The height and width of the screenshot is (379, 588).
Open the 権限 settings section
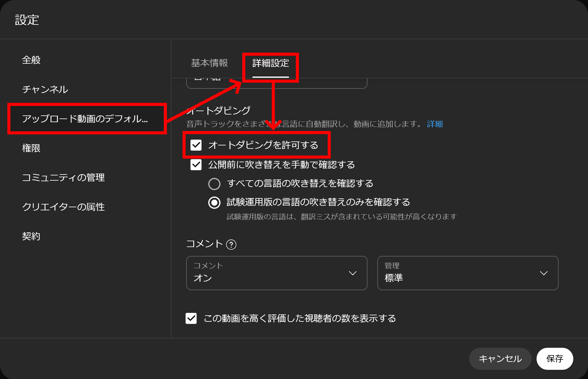tap(31, 148)
